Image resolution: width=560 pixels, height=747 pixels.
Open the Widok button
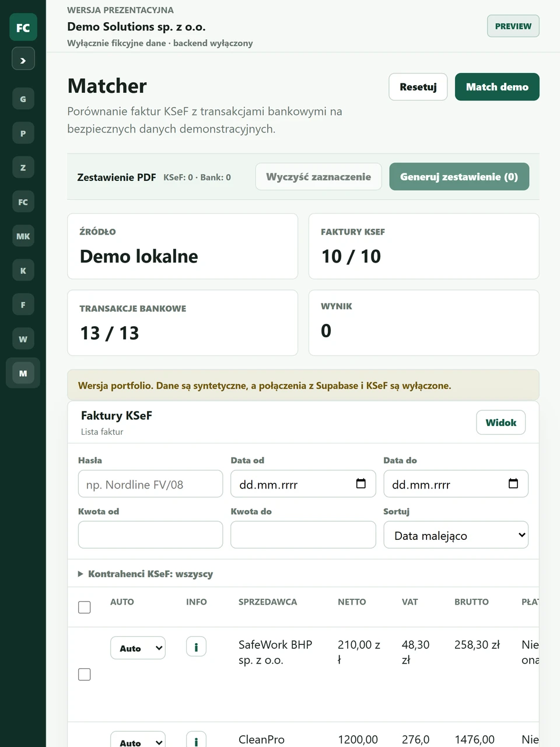point(501,423)
